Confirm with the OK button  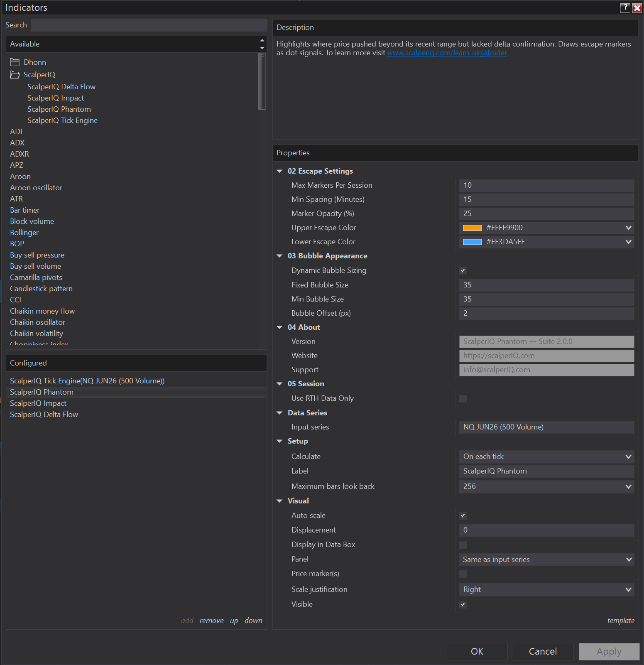477,651
